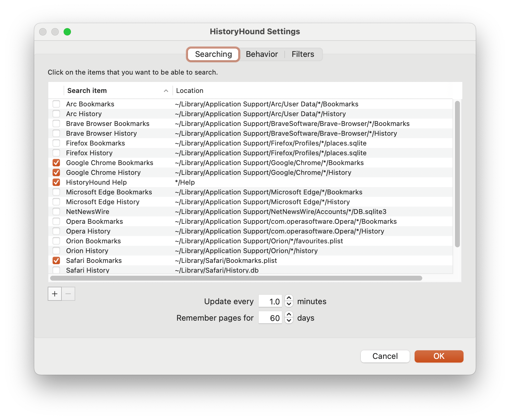Enable Microsoft Edge Bookmarks checkbox
510x420 pixels.
56,192
